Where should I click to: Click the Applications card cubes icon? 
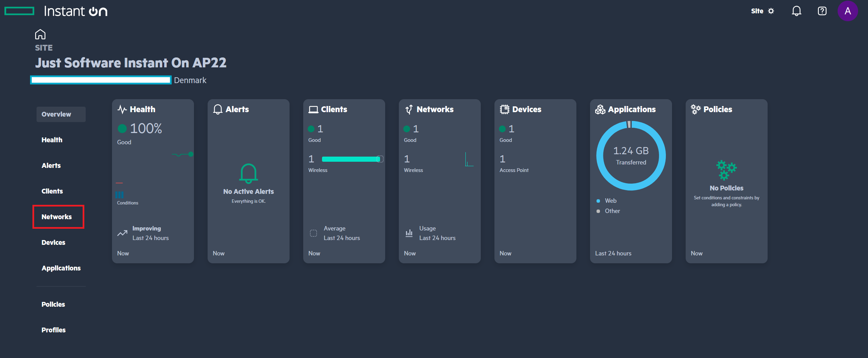coord(600,109)
